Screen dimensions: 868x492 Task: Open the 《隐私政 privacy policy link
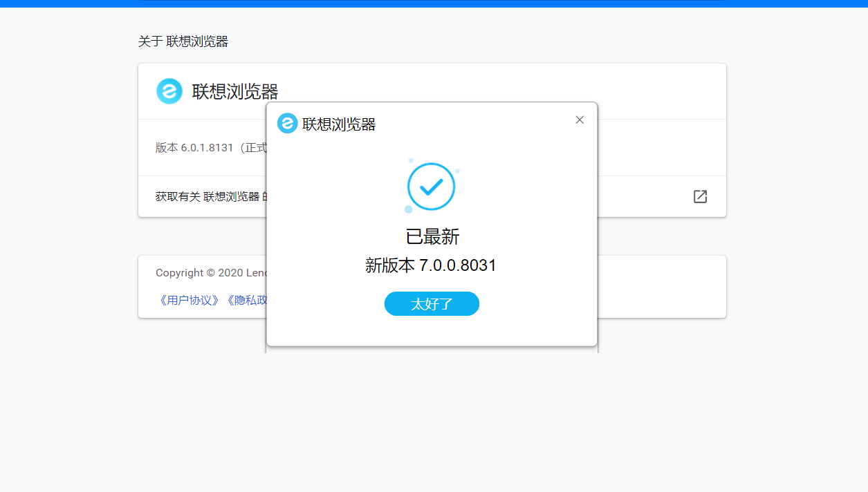pos(246,301)
